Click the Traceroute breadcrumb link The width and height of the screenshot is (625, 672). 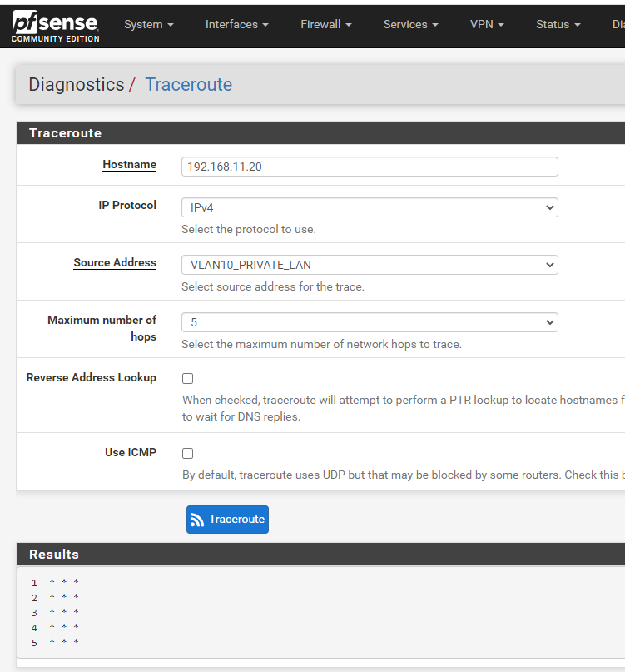(188, 84)
